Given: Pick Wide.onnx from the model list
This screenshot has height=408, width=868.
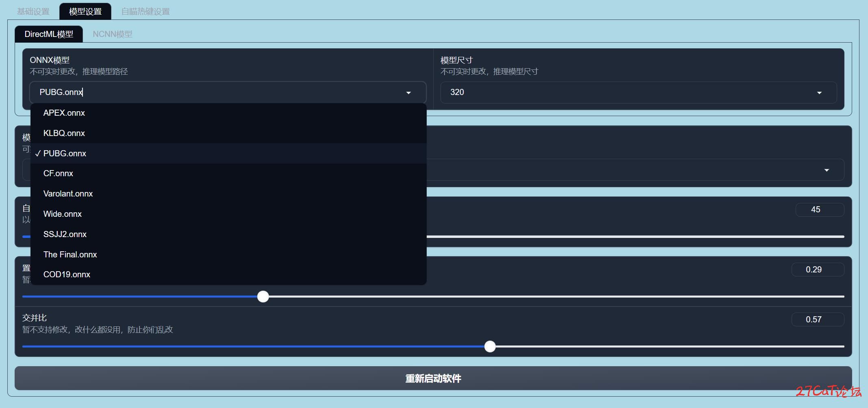Looking at the screenshot, I should [x=228, y=214].
